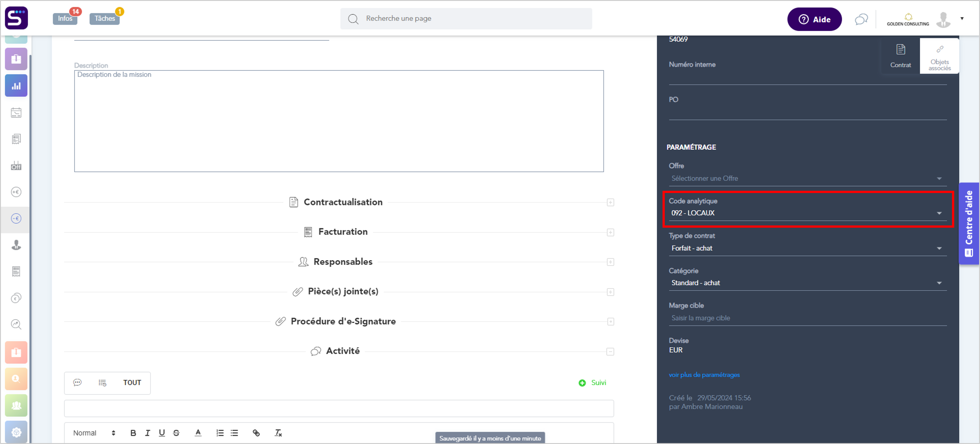Open the Off absence sidebar icon
980x444 pixels.
pyautogui.click(x=16, y=166)
